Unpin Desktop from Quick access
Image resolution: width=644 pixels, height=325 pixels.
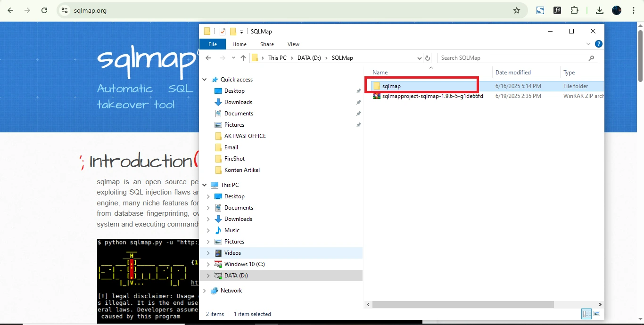click(358, 91)
